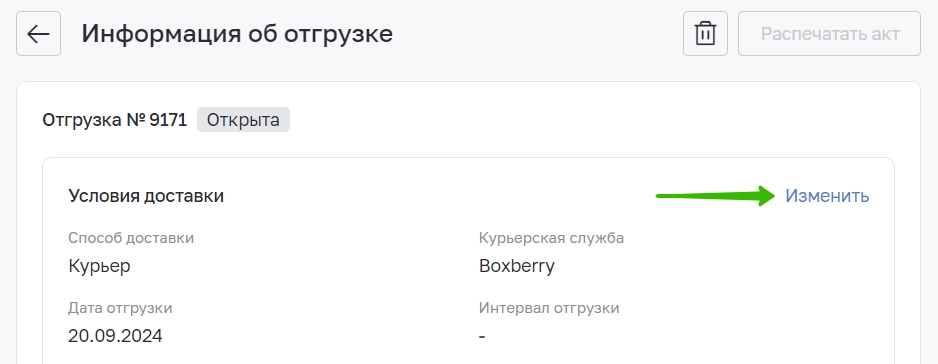Click the Информация об отгрузке page title
938x364 pixels.
237,34
